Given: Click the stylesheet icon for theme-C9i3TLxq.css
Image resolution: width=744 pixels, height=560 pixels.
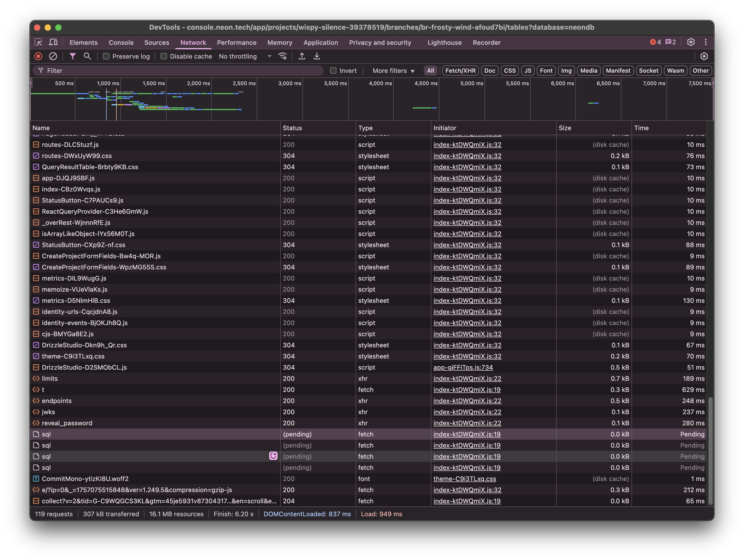Looking at the screenshot, I should (x=36, y=356).
